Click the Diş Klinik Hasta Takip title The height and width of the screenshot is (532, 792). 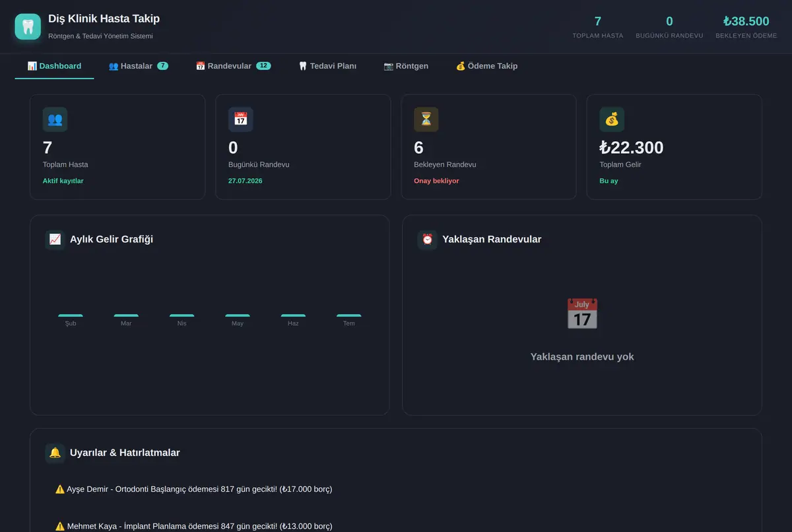104,18
